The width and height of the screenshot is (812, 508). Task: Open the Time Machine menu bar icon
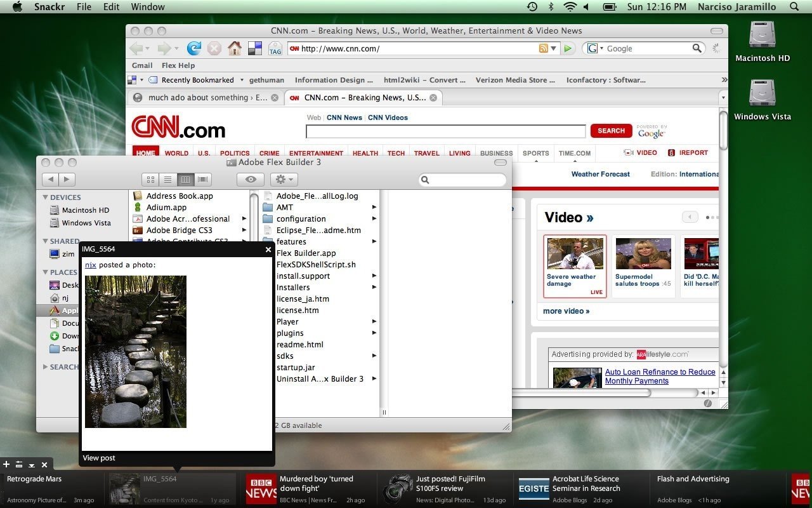pos(532,7)
